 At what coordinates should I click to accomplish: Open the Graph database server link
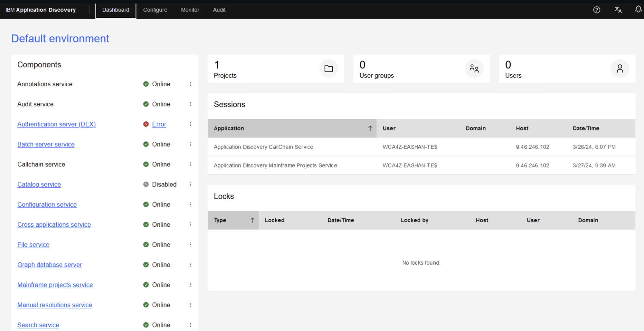(50, 265)
